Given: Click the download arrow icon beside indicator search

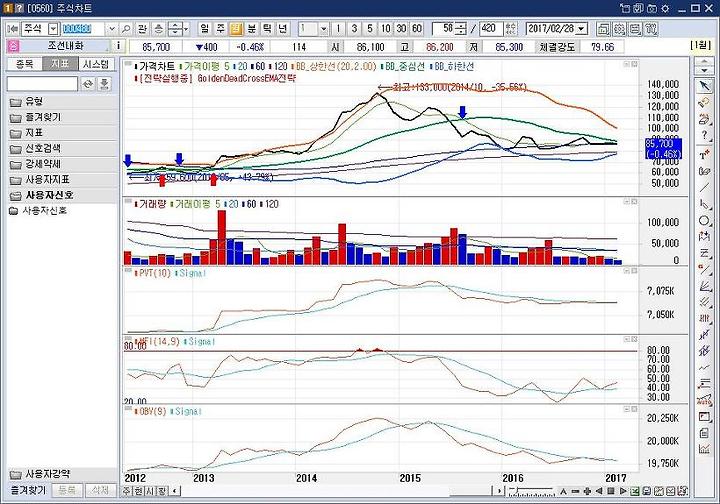Looking at the screenshot, I should click(x=104, y=84).
